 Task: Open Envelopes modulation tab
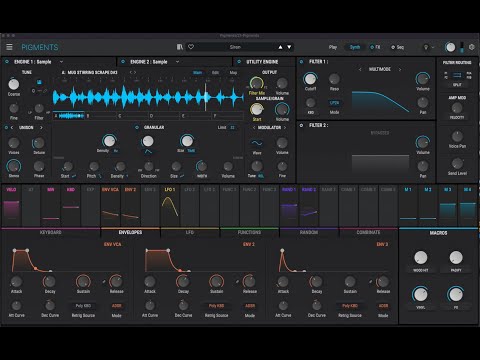point(130,232)
